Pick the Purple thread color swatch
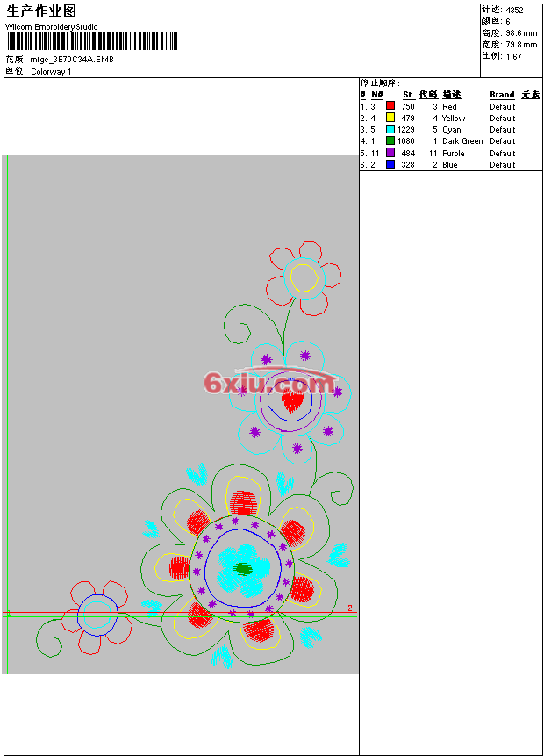This screenshot has height=756, width=544. [390, 153]
